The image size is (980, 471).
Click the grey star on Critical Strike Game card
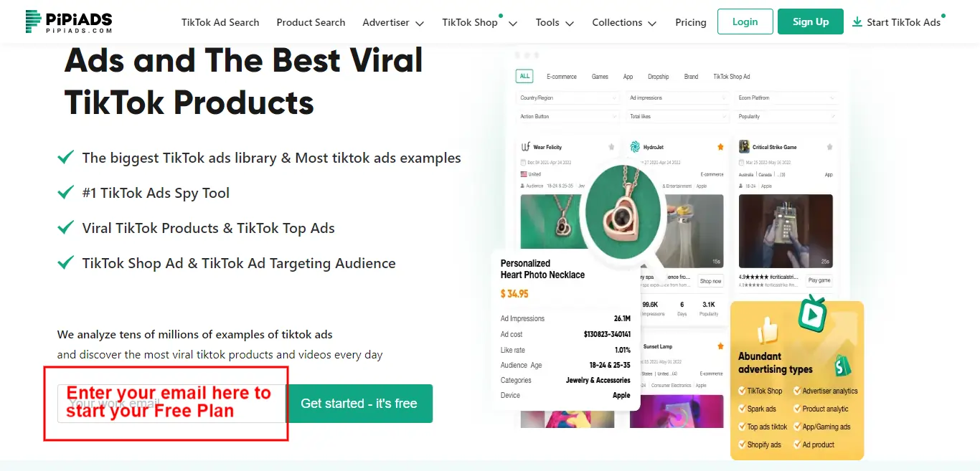point(829,147)
